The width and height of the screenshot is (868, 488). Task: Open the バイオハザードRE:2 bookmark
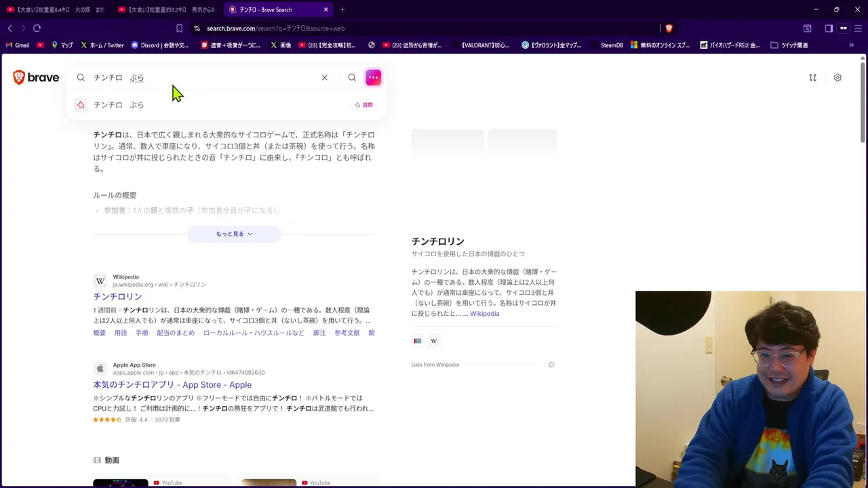point(728,45)
